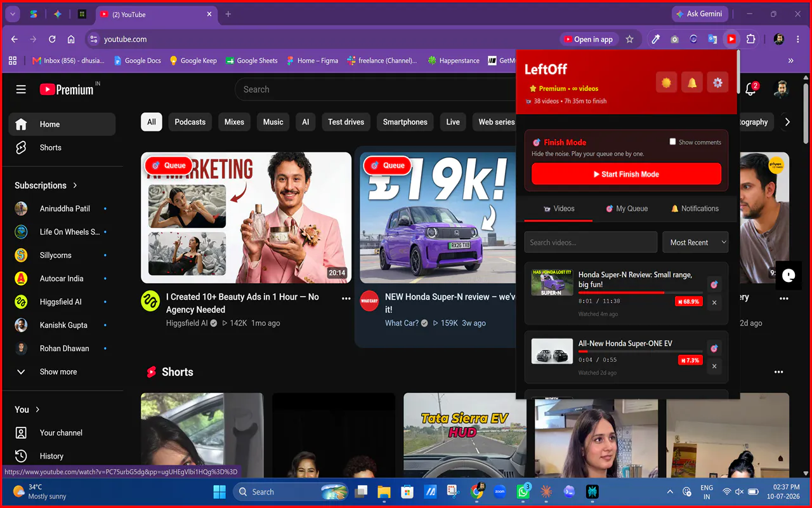
Task: Click the camera screenshot extension icon
Action: click(675, 39)
